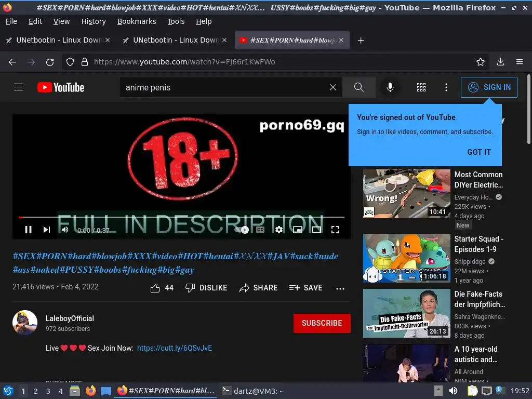The height and width of the screenshot is (399, 532).
Task: Open the History menu
Action: point(94,21)
